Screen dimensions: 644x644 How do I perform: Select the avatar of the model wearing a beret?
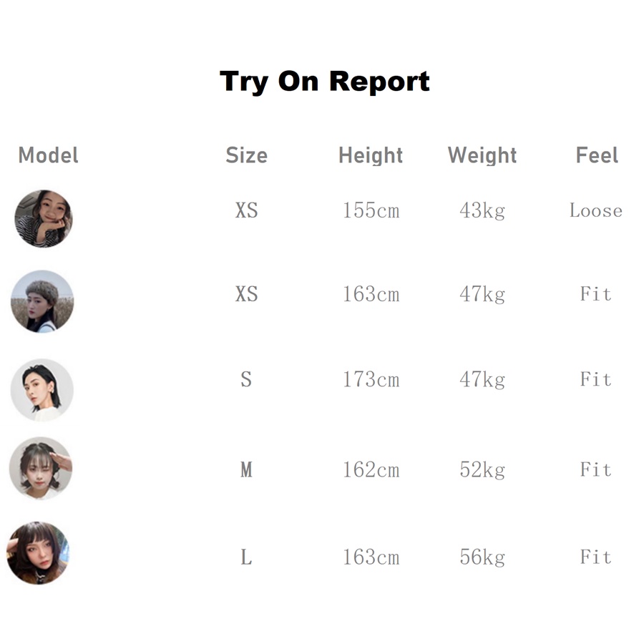42,301
